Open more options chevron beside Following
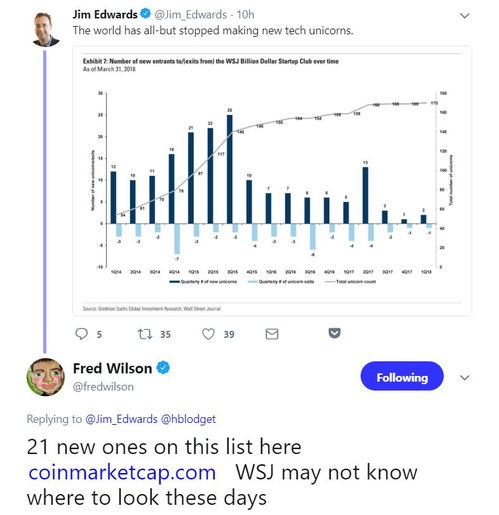 (x=465, y=377)
